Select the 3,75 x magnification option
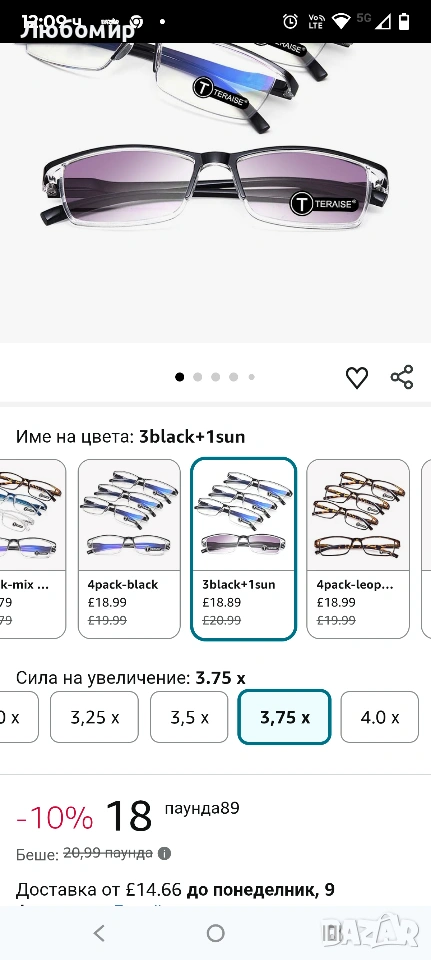Viewport: 431px width, 960px height. tap(285, 717)
